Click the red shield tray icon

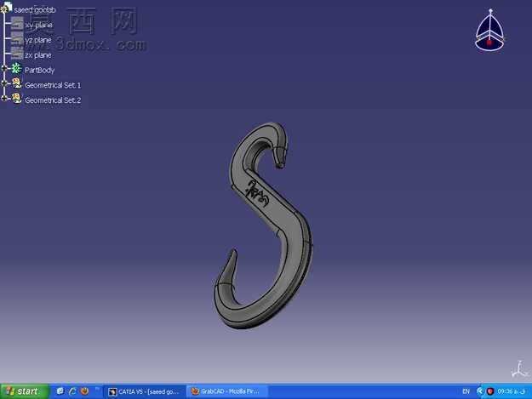tap(489, 391)
